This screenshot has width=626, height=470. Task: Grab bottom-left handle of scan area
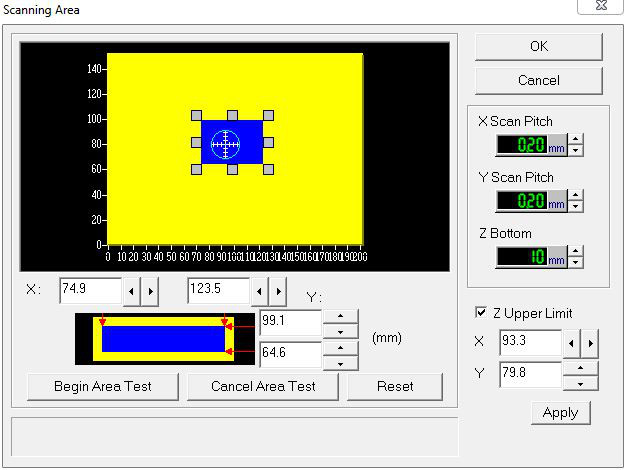pyautogui.click(x=196, y=170)
